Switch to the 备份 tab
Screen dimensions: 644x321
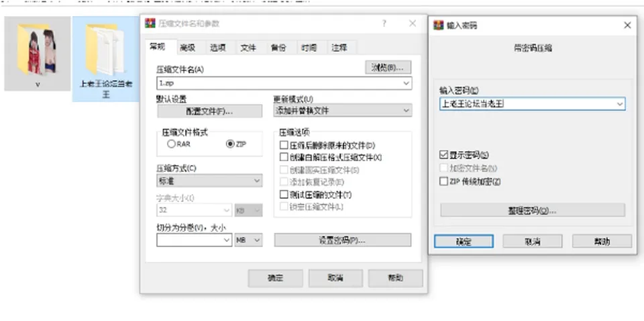coord(278,48)
